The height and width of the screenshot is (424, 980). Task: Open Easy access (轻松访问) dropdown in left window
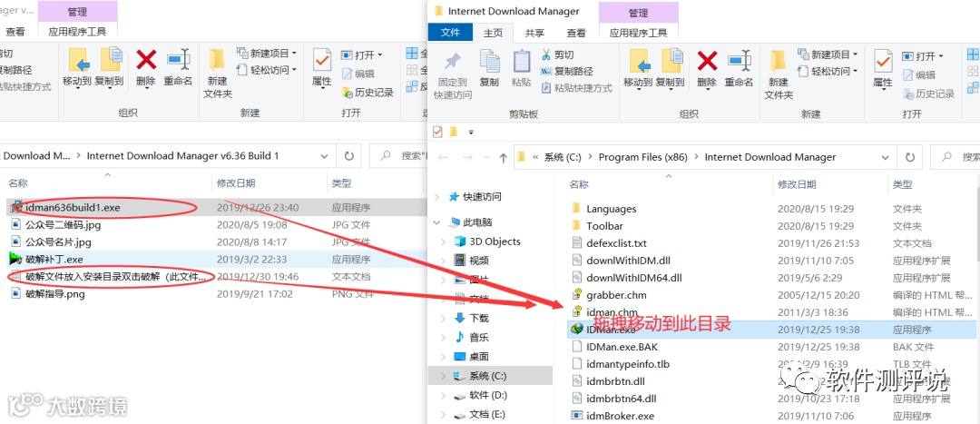[x=267, y=69]
